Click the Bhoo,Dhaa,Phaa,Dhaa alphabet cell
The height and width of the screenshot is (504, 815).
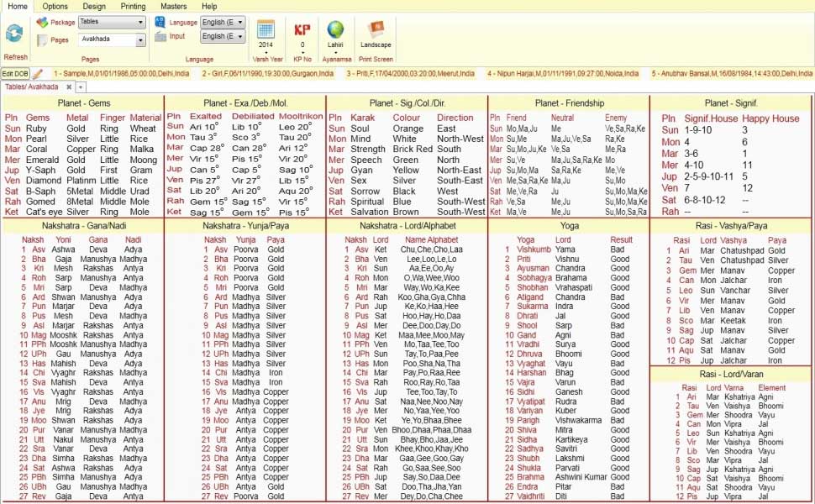click(x=431, y=430)
